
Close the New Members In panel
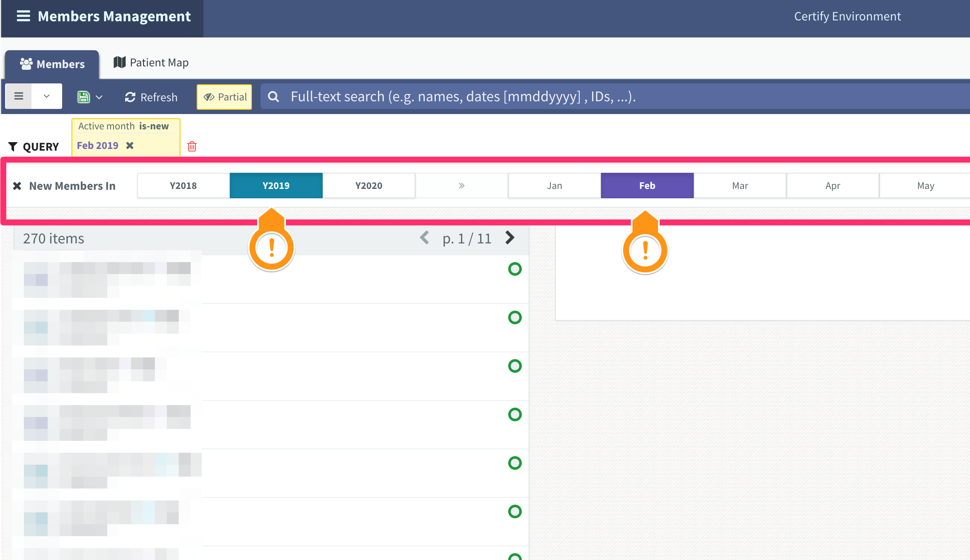[x=17, y=186]
